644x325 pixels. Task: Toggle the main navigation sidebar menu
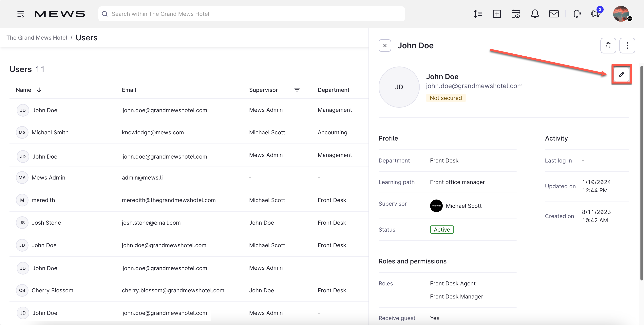tap(21, 14)
